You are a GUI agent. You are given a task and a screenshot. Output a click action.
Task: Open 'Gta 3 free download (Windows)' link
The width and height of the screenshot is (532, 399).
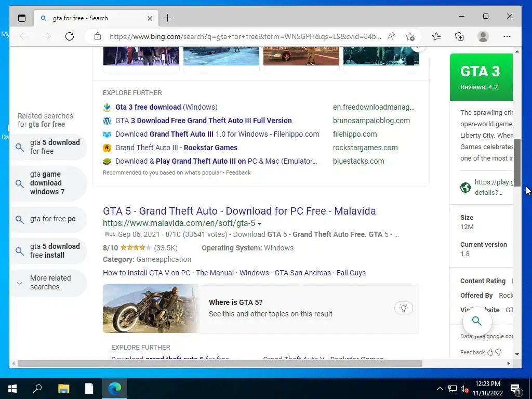click(x=166, y=107)
